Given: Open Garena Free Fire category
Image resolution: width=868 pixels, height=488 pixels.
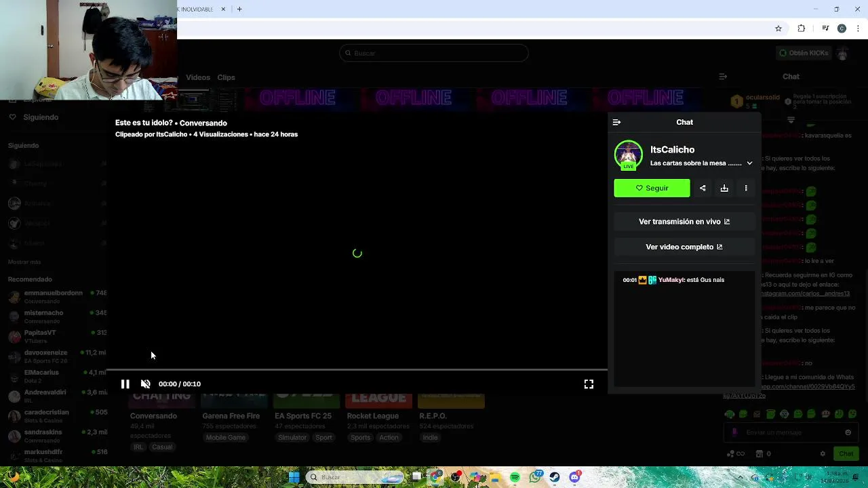Looking at the screenshot, I should (231, 416).
